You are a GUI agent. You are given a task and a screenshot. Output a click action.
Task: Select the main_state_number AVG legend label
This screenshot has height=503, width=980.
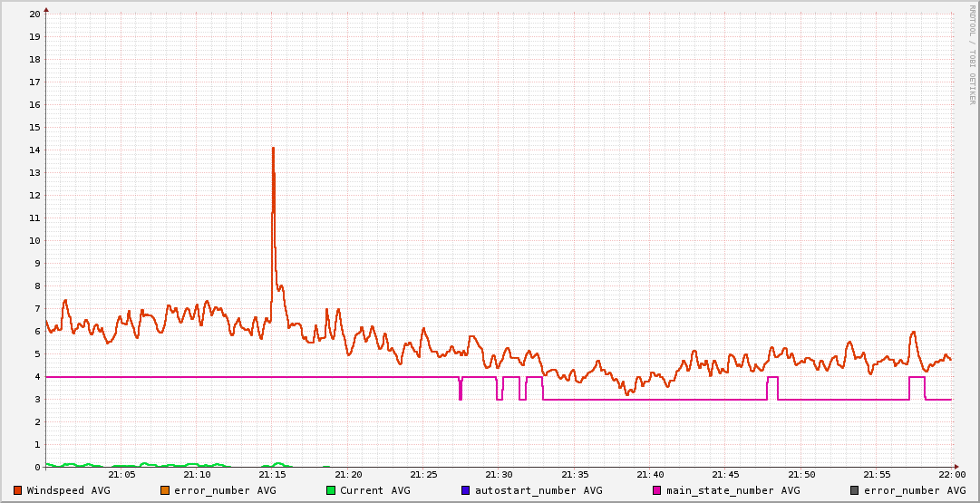coord(733,490)
